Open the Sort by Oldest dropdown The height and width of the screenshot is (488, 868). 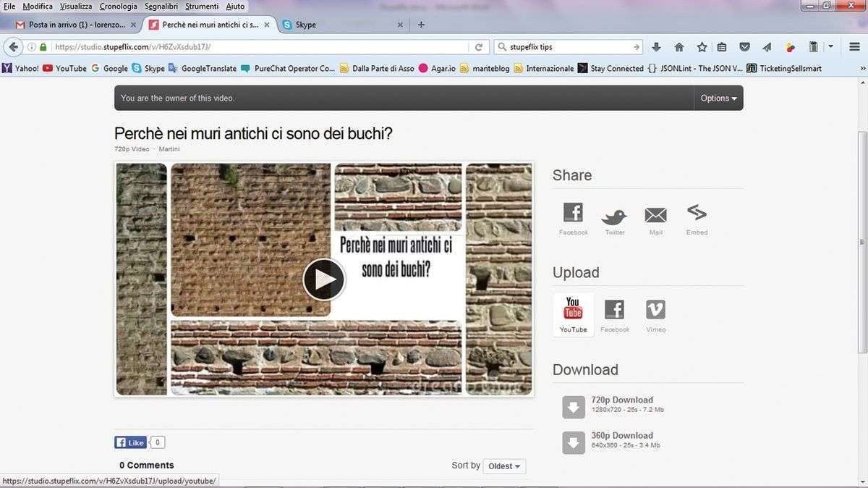[x=504, y=466]
